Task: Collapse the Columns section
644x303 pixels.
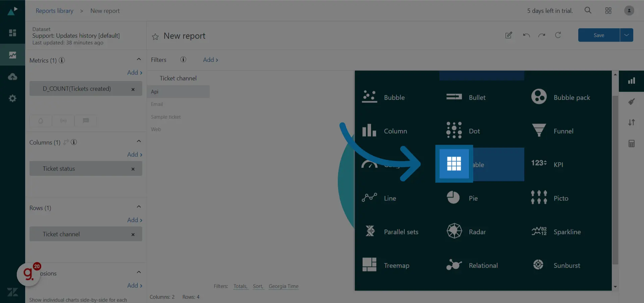Action: 139,141
